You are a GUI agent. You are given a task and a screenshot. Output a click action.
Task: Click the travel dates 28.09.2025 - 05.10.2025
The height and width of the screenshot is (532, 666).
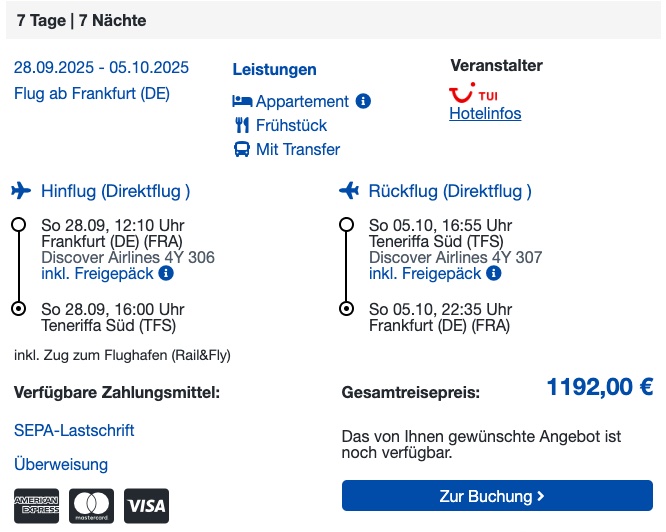point(101,68)
